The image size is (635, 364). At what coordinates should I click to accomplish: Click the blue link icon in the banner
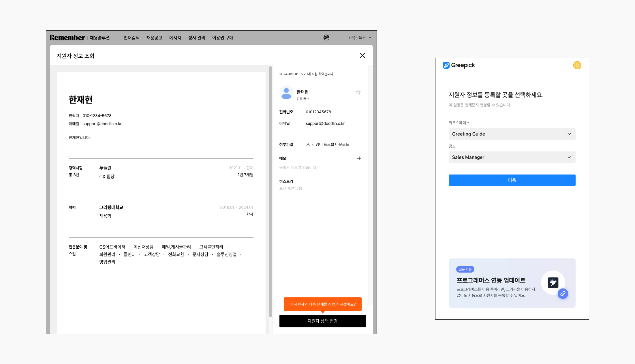(x=563, y=294)
